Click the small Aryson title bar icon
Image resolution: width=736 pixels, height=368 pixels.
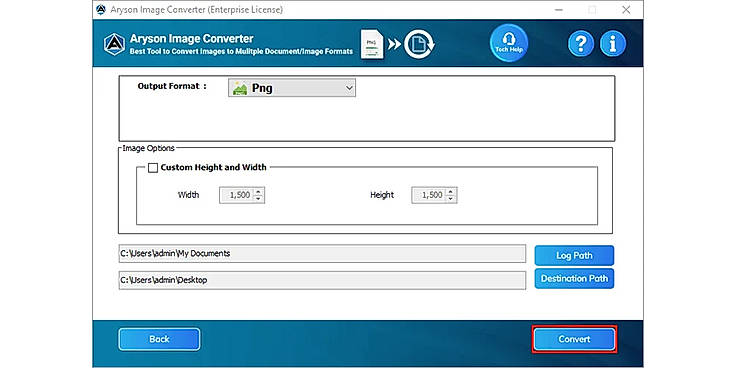pos(100,9)
